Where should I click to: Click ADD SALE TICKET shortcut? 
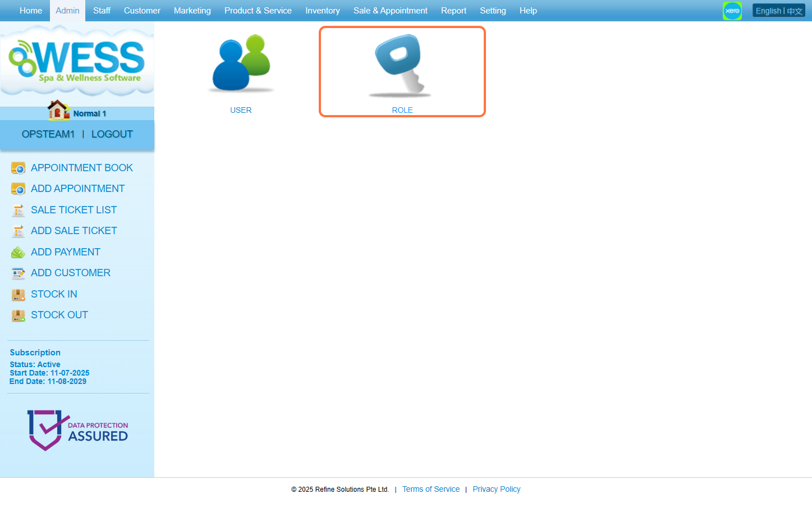(x=74, y=231)
